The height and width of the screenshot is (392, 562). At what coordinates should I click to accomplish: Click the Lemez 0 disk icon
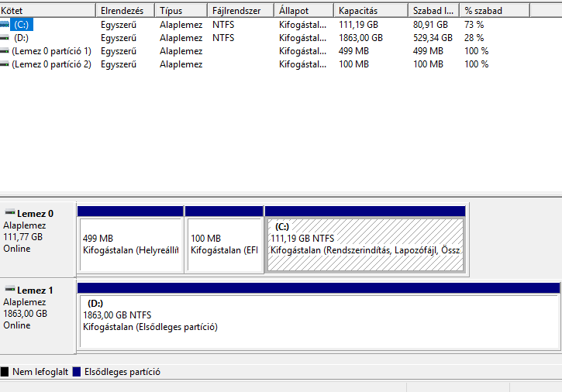(x=9, y=212)
